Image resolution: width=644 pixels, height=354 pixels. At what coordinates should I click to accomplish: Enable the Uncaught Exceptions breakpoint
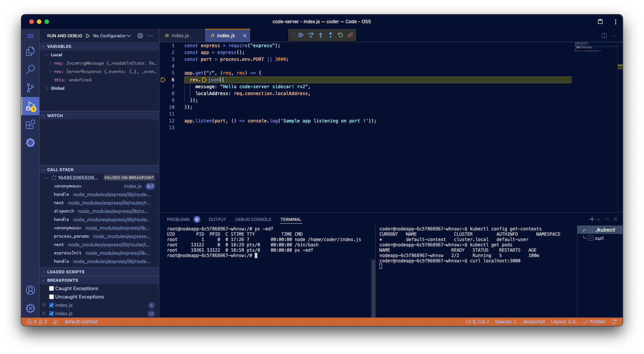[51, 297]
